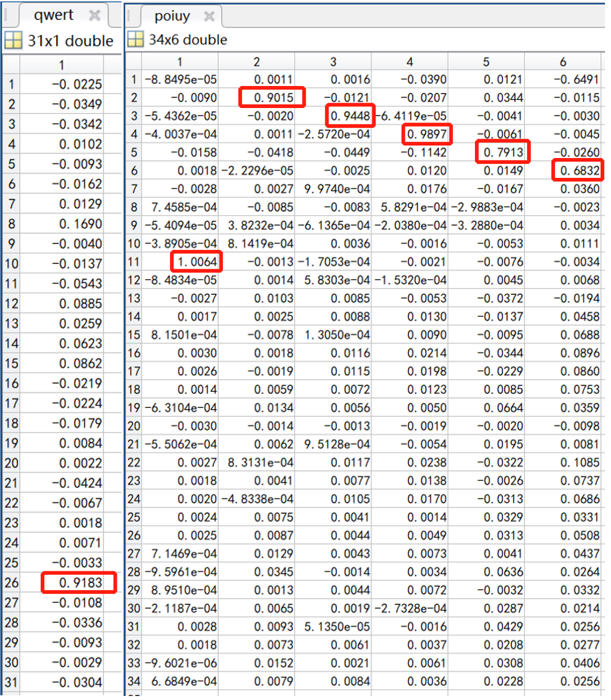This screenshot has height=700, width=611.
Task: Select poiuy cell with value 0.9015
Action: 256,98
